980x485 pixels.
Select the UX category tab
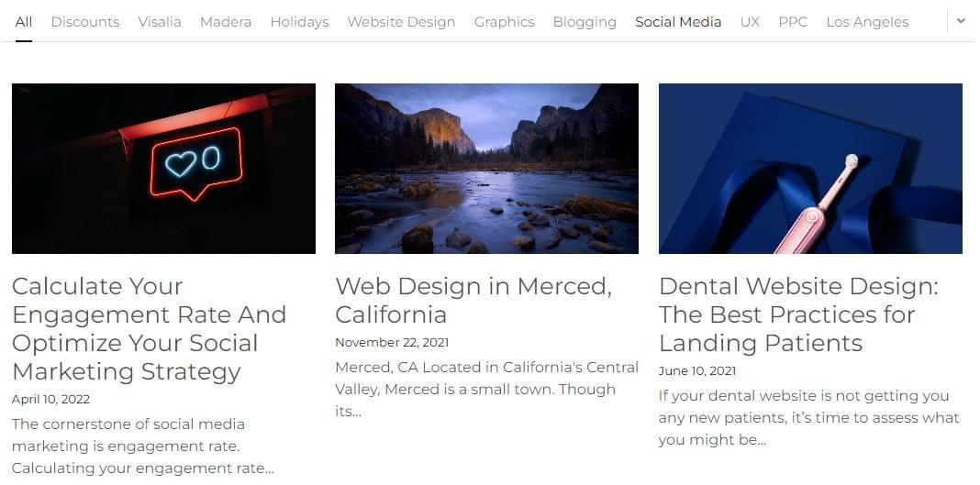click(750, 22)
